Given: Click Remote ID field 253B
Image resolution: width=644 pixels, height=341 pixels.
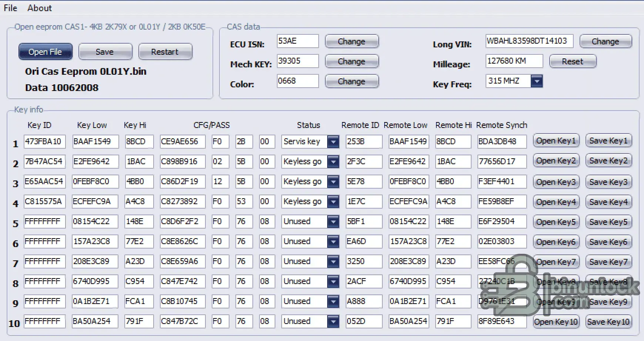Looking at the screenshot, I should click(x=364, y=142).
